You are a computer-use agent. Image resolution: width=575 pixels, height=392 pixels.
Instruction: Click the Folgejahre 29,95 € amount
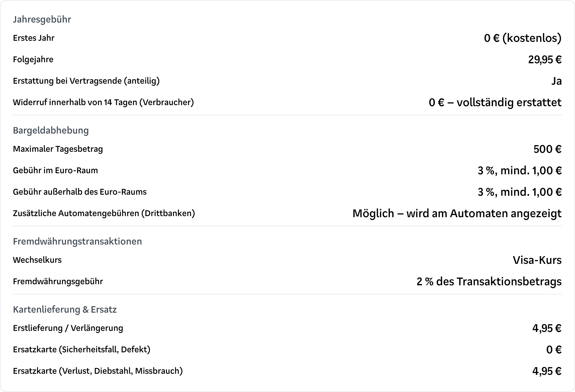coord(545,60)
